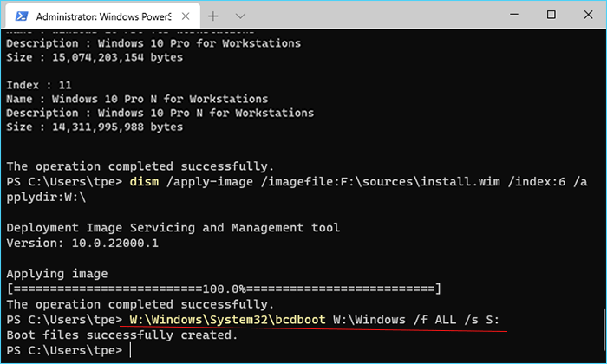Close the Administrator PowerShell tab
Screen dimensions: 607x364
point(186,16)
